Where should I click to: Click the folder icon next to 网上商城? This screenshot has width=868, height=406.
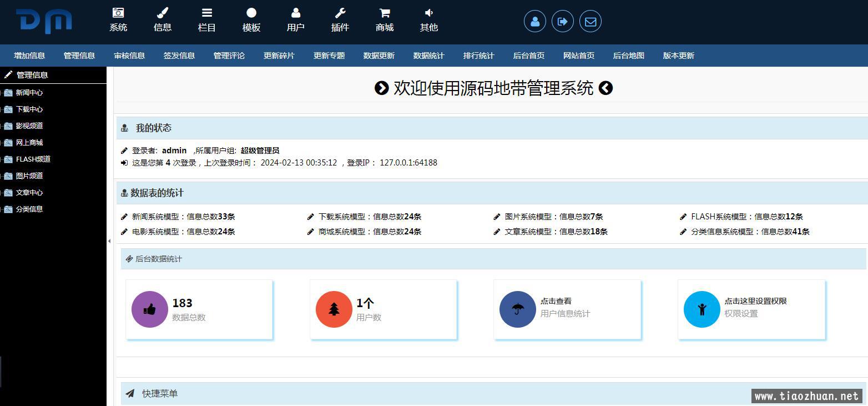point(8,143)
